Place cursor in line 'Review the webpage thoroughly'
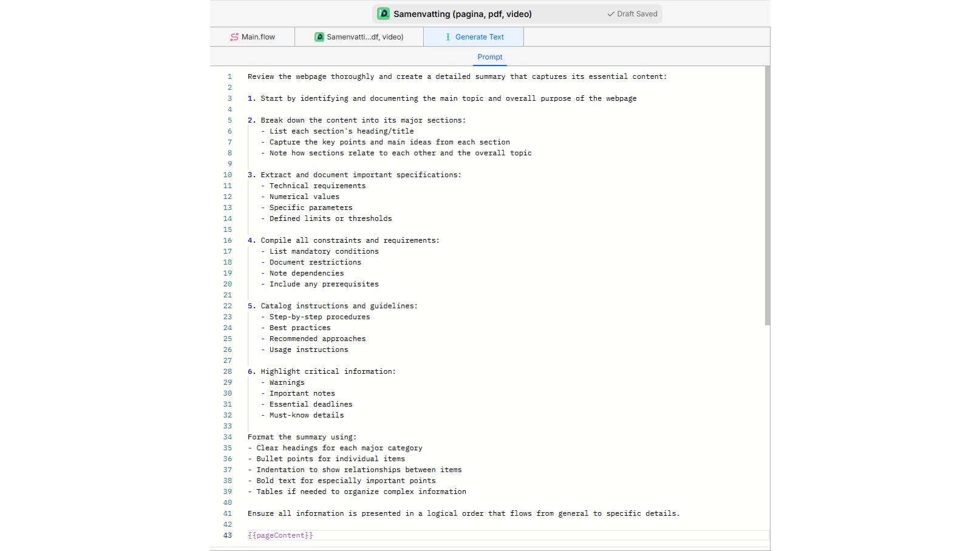This screenshot has width=980, height=551. (457, 76)
